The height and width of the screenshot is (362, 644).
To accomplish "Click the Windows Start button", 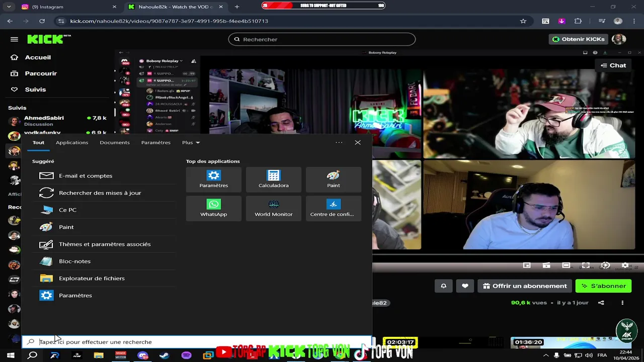I will coord(11,355).
